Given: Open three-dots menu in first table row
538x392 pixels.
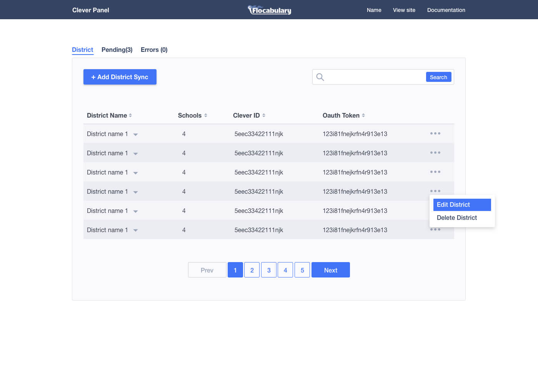Looking at the screenshot, I should (435, 133).
